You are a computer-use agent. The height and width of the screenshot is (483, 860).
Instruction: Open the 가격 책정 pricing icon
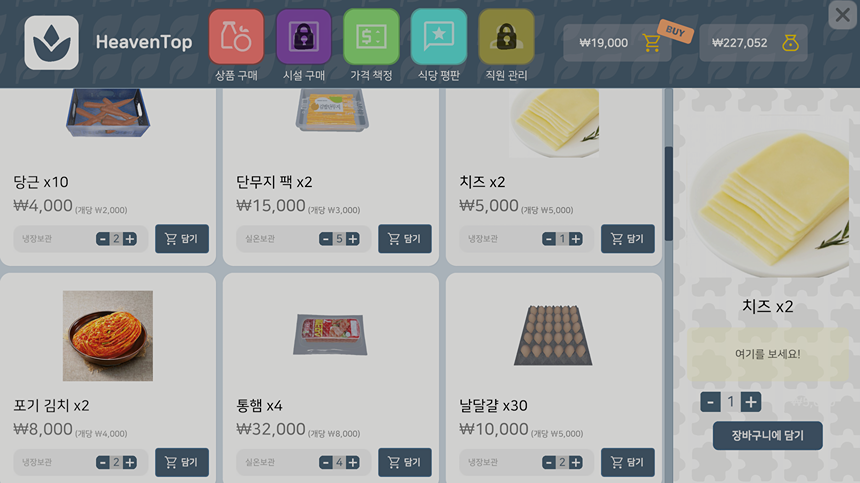pos(371,37)
